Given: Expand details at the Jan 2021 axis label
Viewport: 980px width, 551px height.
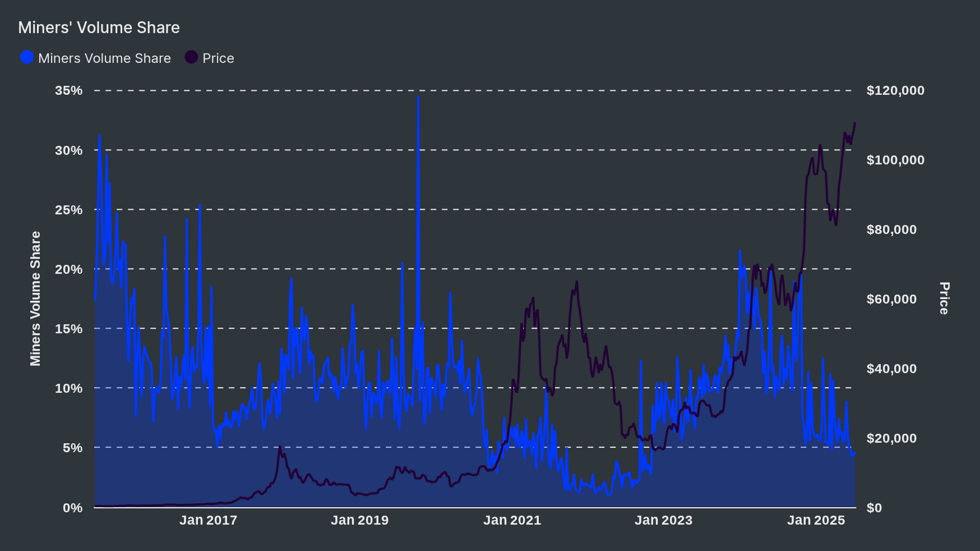Looking at the screenshot, I should click(x=512, y=521).
